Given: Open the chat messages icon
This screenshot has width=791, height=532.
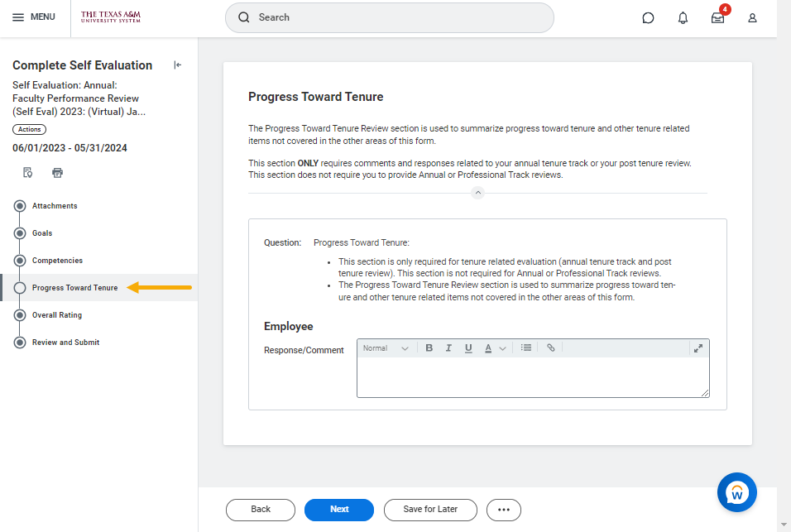Looking at the screenshot, I should pos(649,17).
